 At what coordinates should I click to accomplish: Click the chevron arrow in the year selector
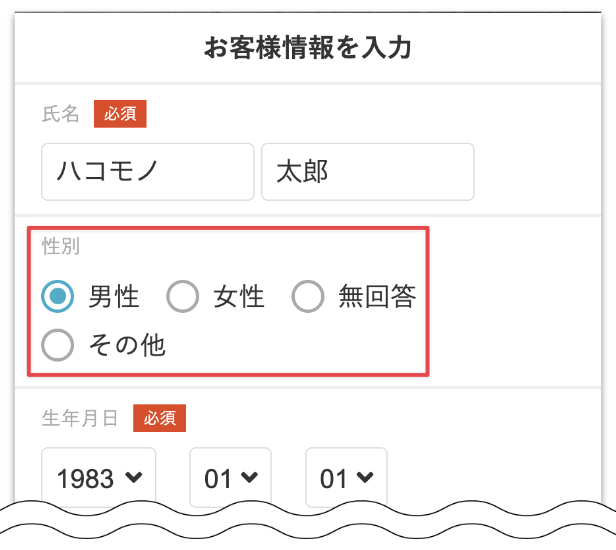tap(133, 478)
